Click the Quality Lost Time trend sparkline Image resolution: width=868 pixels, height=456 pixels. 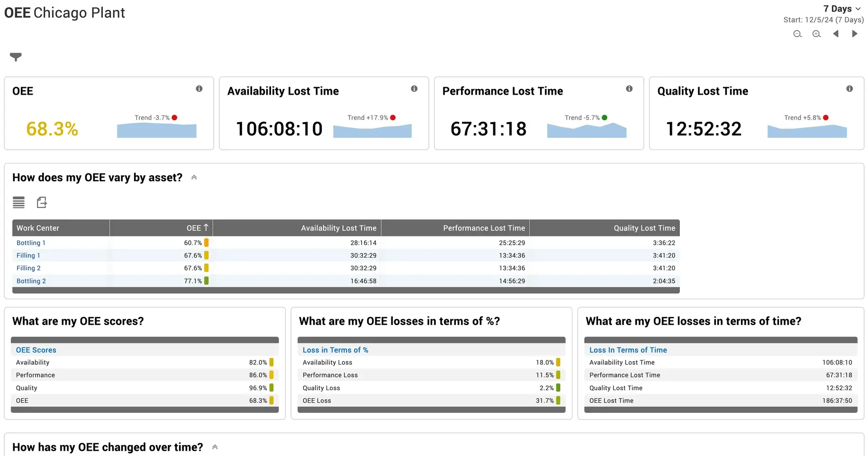tap(807, 130)
